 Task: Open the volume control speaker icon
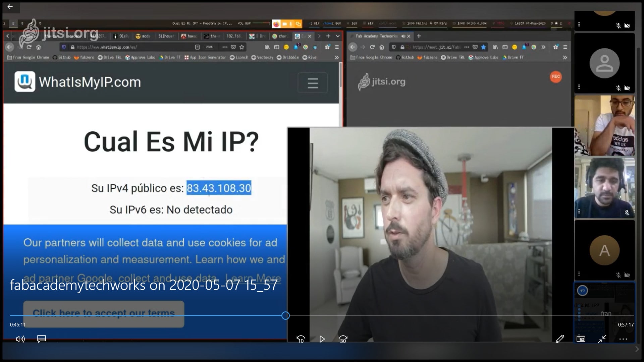pos(20,339)
